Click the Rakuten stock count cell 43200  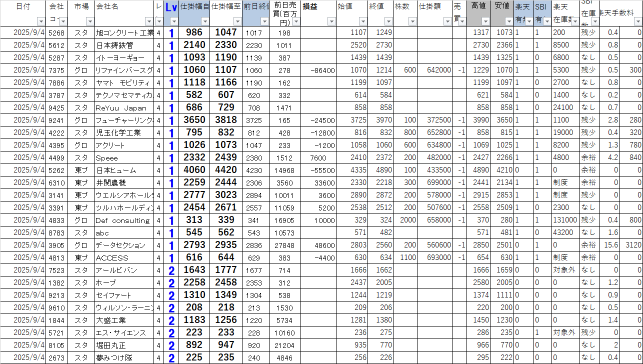[x=565, y=232]
